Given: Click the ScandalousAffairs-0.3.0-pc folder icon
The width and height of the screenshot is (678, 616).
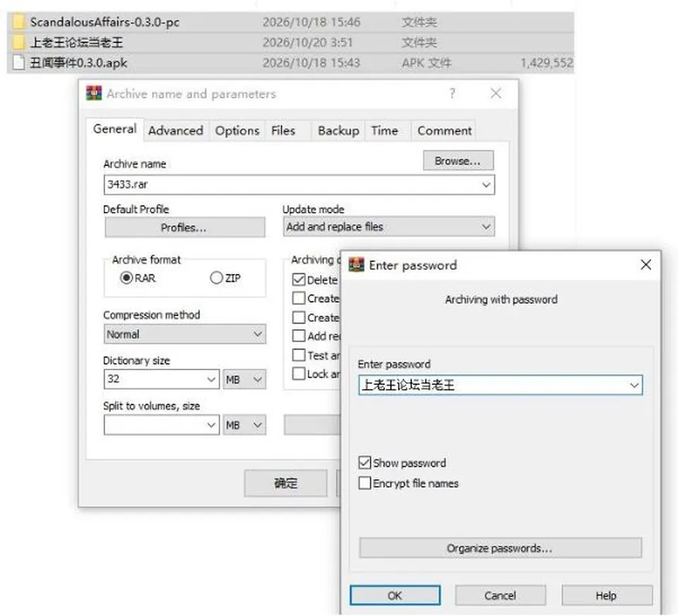Looking at the screenshot, I should click(x=18, y=22).
